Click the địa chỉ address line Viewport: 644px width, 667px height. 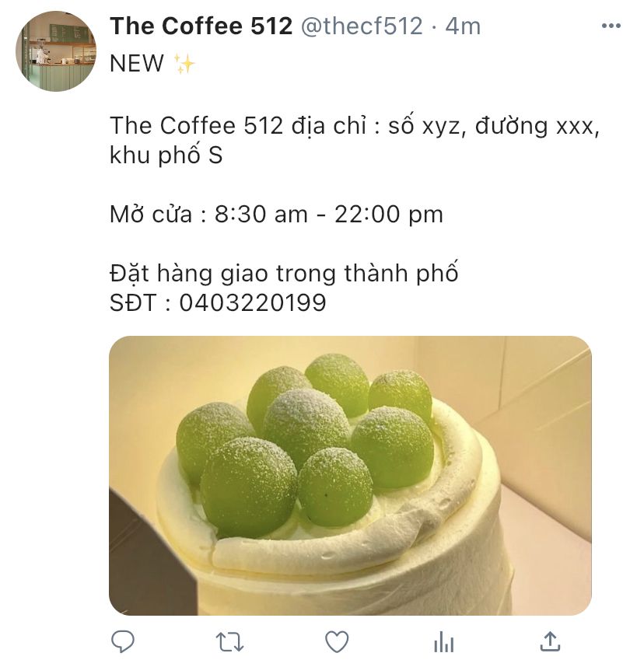[x=354, y=126]
